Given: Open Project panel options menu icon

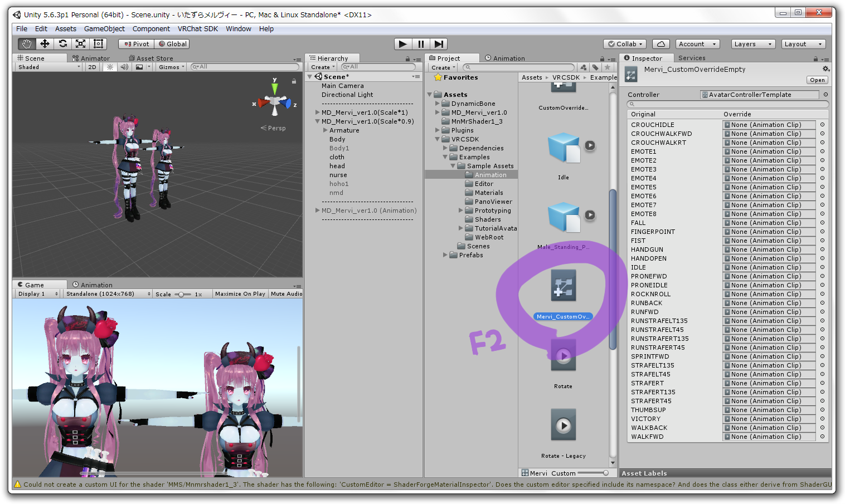Looking at the screenshot, I should click(611, 59).
